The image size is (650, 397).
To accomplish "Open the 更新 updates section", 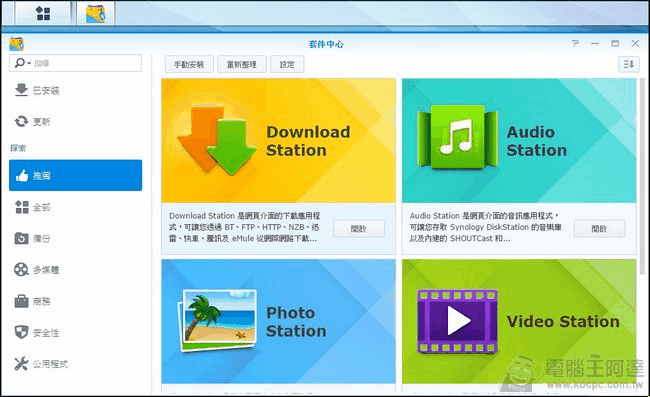I will coord(75,121).
